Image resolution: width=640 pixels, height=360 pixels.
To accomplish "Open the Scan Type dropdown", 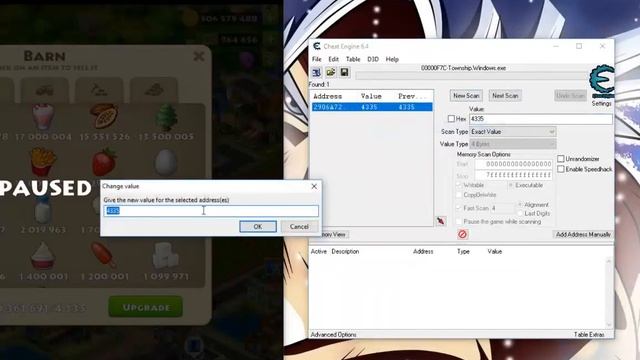I will pos(513,132).
